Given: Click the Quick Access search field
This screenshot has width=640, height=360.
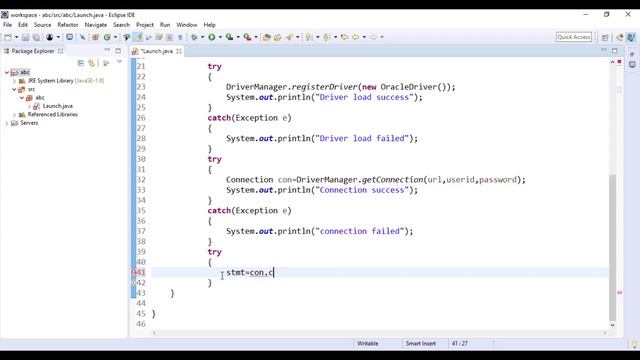Looking at the screenshot, I should click(573, 37).
